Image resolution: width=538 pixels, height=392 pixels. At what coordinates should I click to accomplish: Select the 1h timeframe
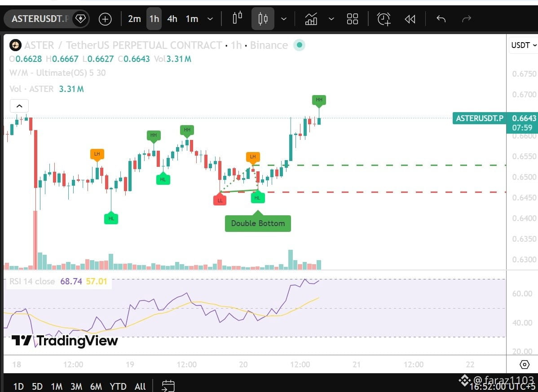(154, 19)
